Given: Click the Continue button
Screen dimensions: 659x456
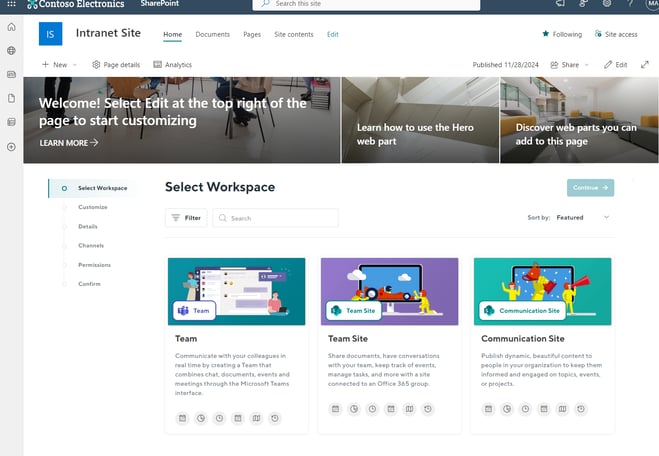Looking at the screenshot, I should [590, 187].
